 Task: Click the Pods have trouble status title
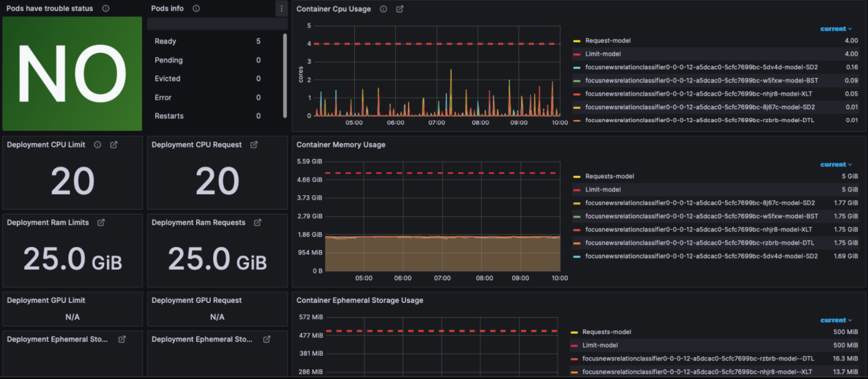(x=50, y=8)
